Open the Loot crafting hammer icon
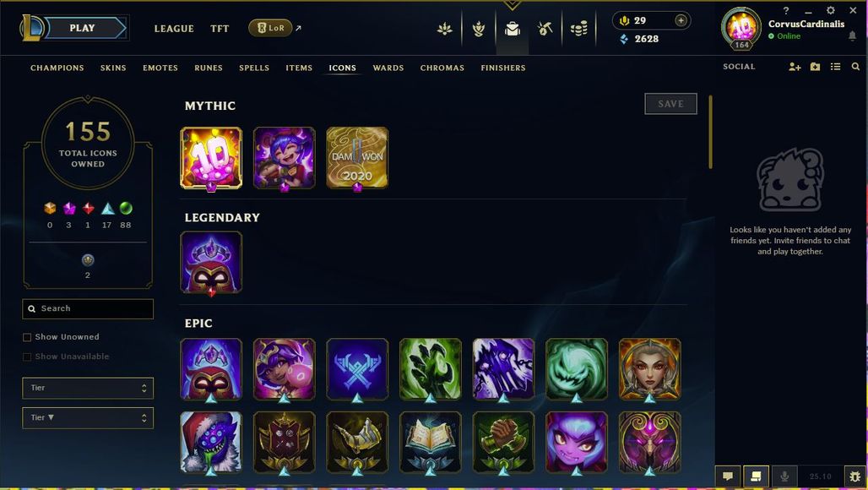Image resolution: width=868 pixels, height=490 pixels. tap(545, 28)
